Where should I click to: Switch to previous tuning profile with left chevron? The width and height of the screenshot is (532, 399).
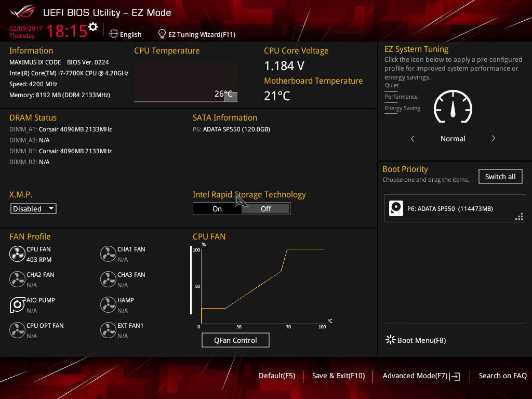point(413,139)
